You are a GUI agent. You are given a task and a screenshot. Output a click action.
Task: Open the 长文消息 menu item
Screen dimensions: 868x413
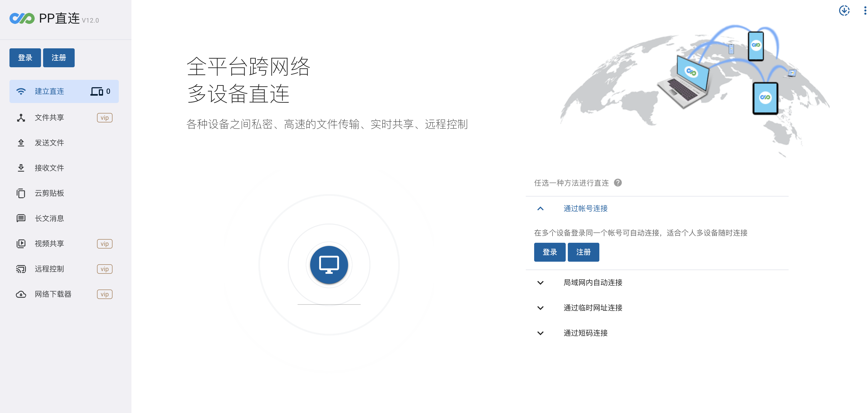[64, 218]
